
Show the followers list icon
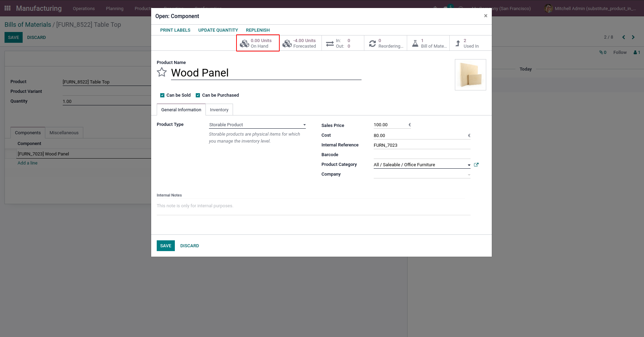pyautogui.click(x=637, y=53)
